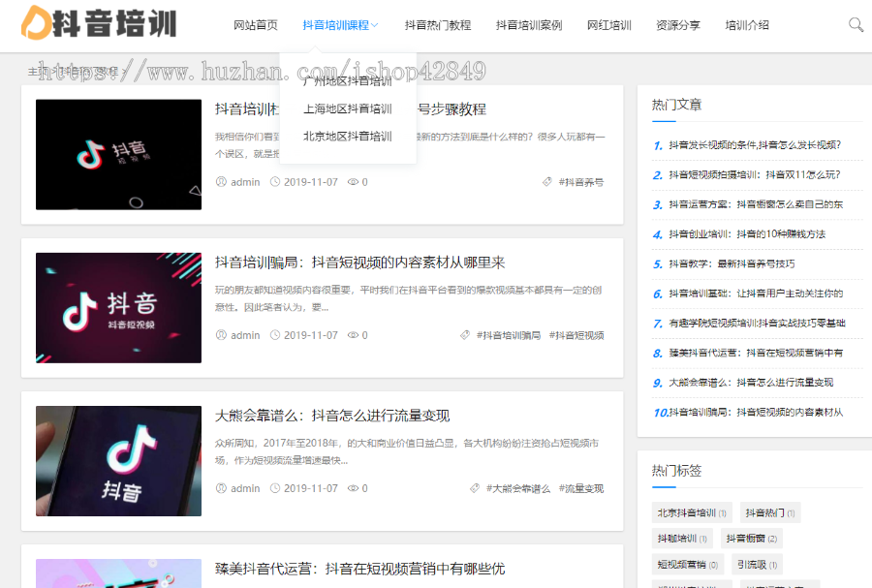This screenshot has height=588, width=872.
Task: Open the 网红培训 menu item
Action: [609, 25]
